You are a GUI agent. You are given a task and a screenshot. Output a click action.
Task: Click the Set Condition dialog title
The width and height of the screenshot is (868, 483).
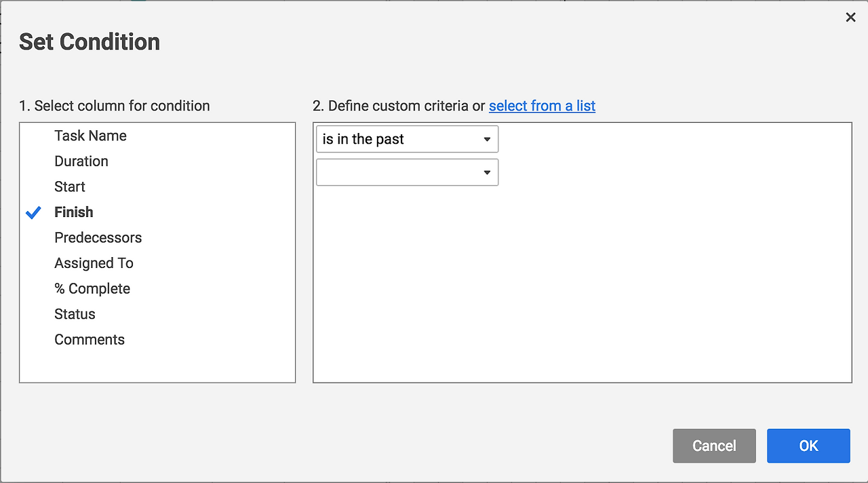point(90,42)
